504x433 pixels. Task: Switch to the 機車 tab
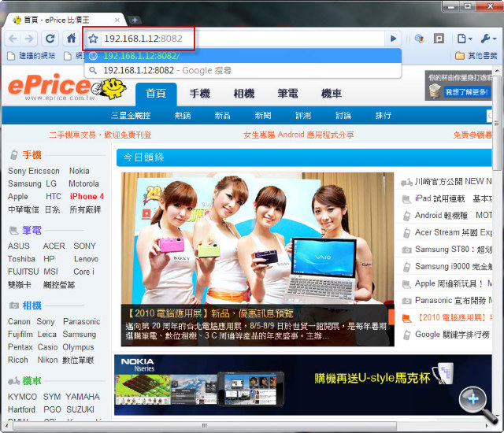[x=332, y=94]
